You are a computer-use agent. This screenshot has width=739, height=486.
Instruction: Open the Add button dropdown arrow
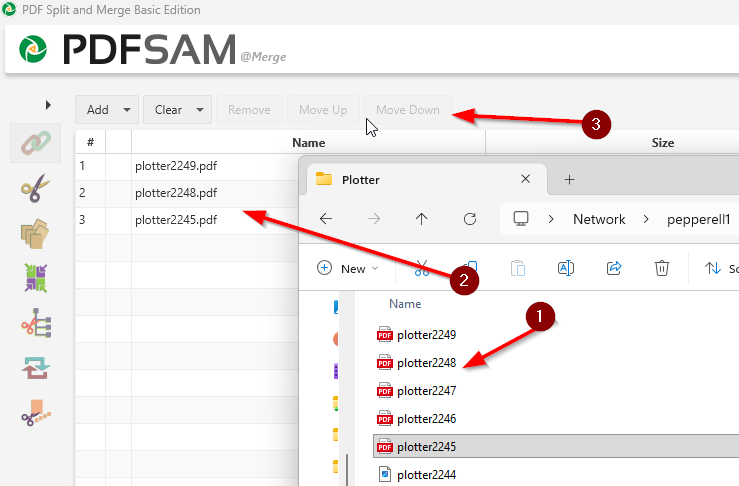[127, 110]
